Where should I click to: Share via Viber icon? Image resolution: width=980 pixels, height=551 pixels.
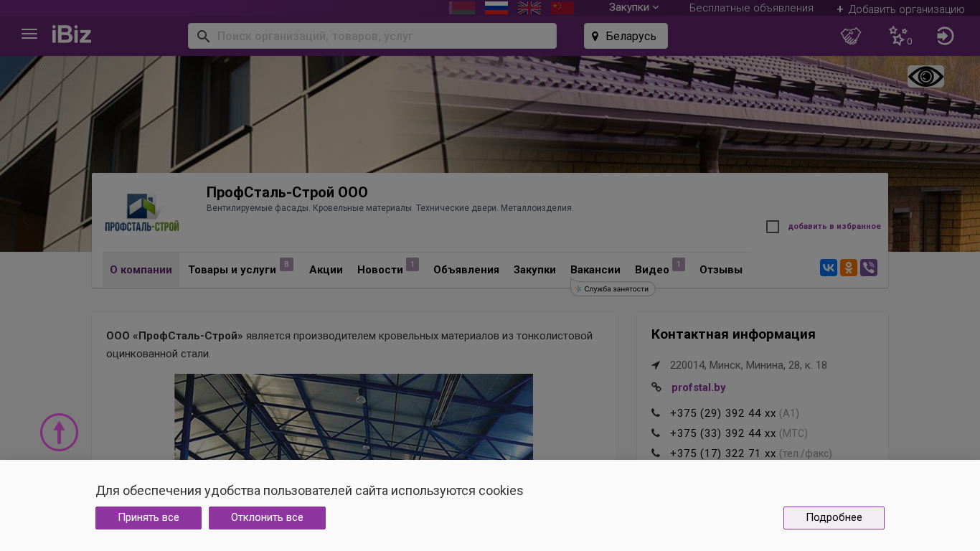pyautogui.click(x=869, y=268)
